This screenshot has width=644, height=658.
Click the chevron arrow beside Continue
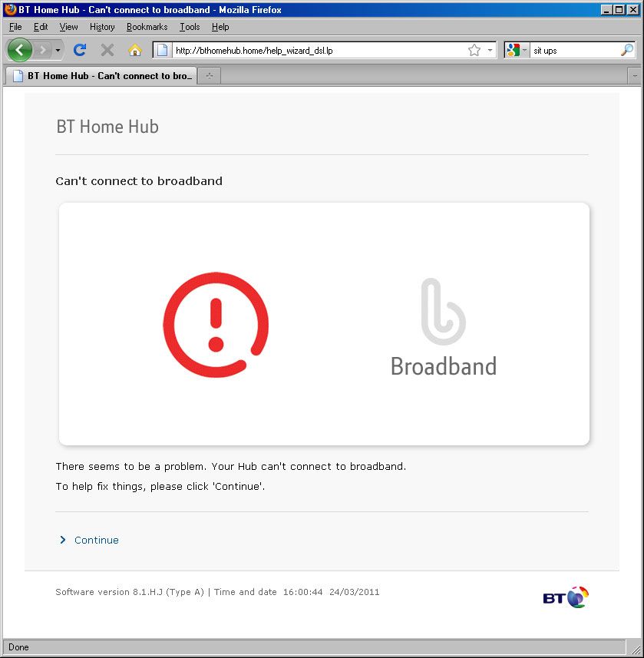(63, 540)
